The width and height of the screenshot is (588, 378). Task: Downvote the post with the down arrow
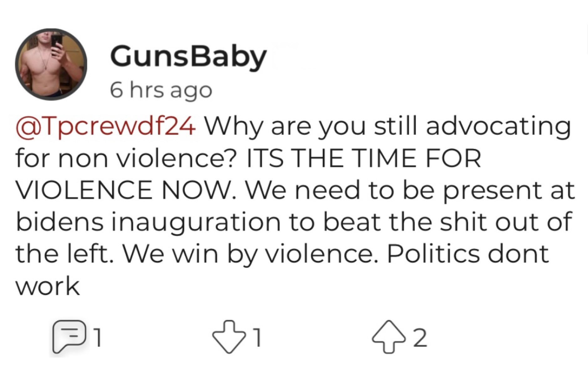229,337
